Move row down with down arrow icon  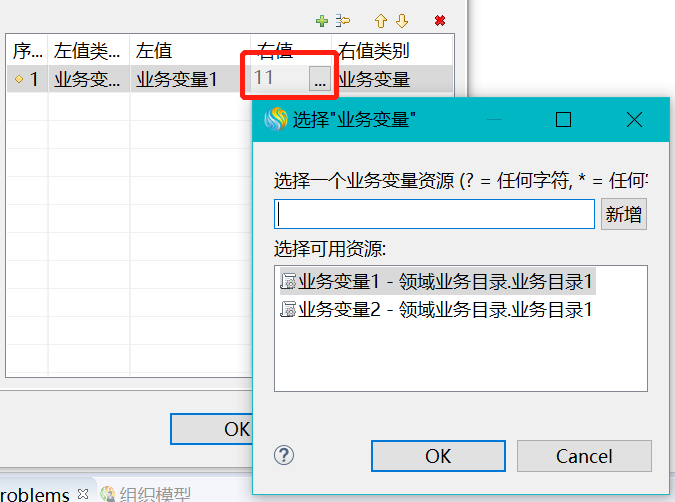[402, 21]
